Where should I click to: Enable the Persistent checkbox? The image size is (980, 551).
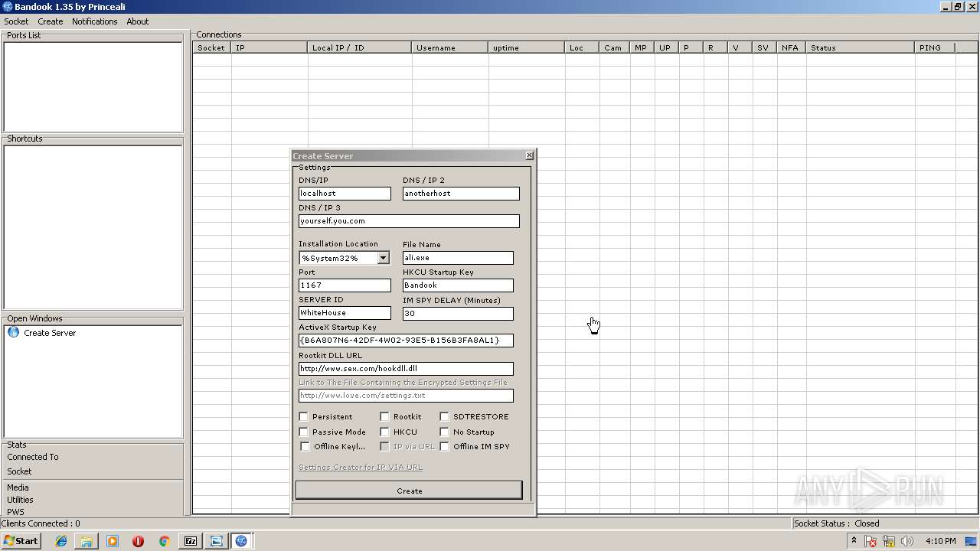pos(303,416)
